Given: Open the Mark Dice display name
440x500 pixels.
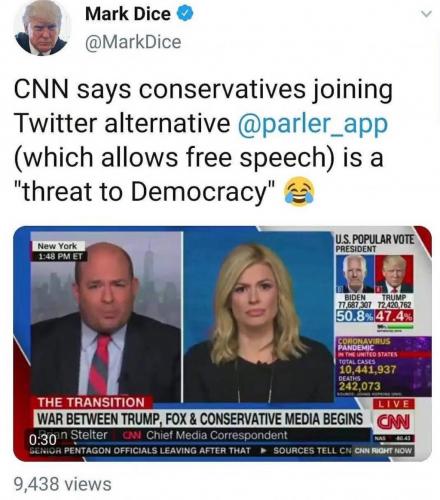Looking at the screenshot, I should coord(128,14).
